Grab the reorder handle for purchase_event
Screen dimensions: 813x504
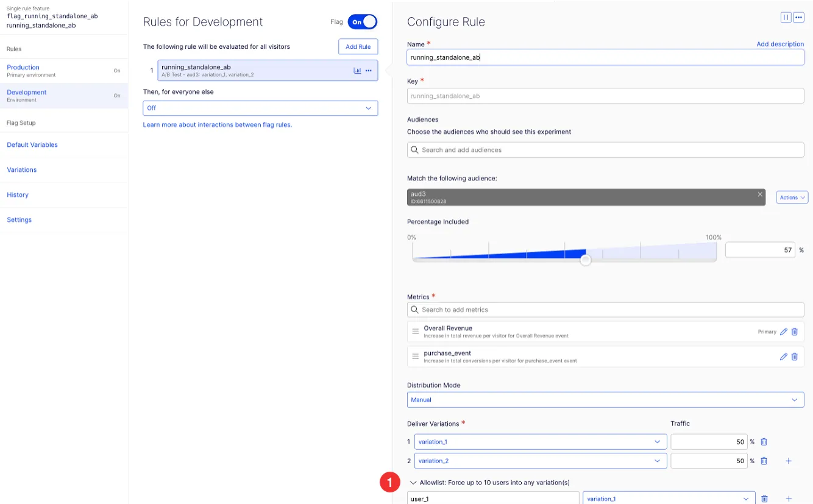tap(416, 357)
